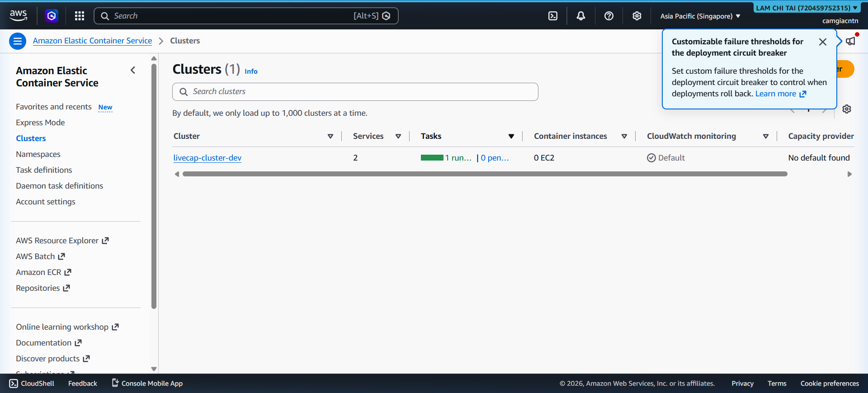The image size is (868, 393).
Task: Click the sidebar vertical scrollbar
Action: [154, 186]
